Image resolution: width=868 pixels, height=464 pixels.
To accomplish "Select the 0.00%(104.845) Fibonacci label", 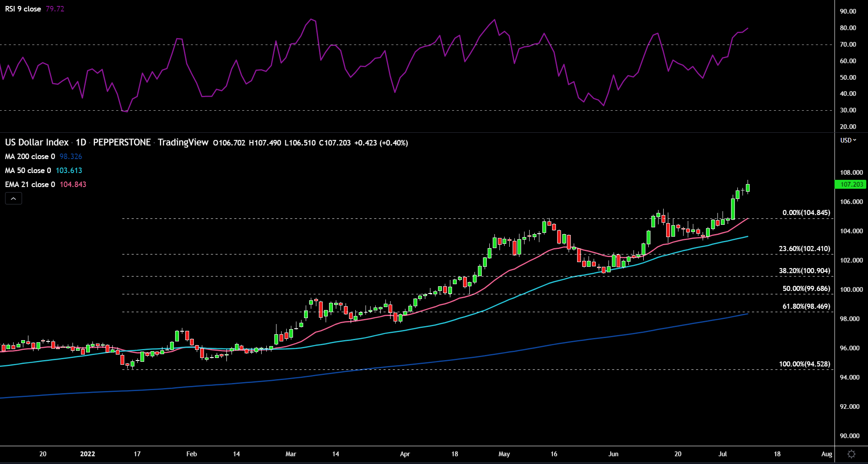I will tap(806, 213).
